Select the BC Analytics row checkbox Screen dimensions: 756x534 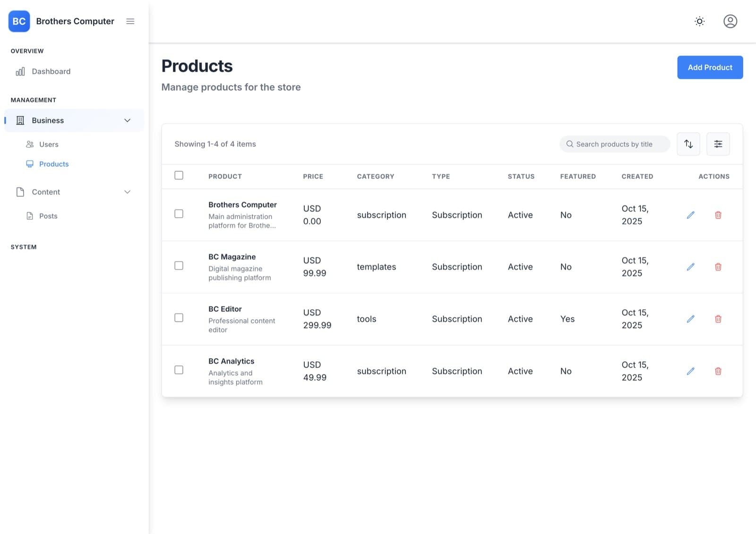pos(179,370)
